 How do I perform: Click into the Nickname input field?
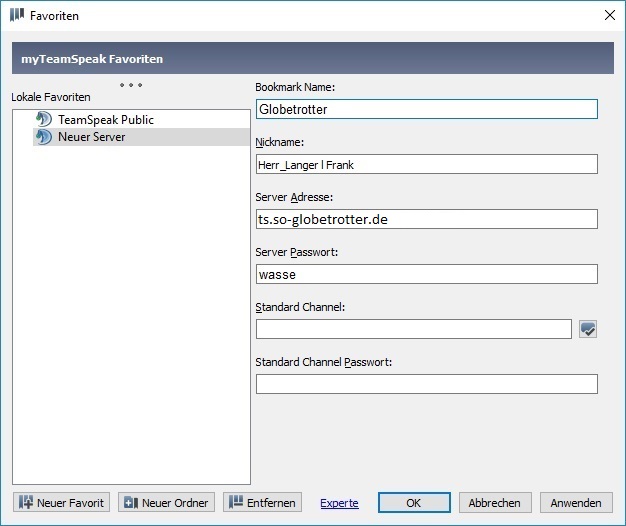tap(427, 164)
